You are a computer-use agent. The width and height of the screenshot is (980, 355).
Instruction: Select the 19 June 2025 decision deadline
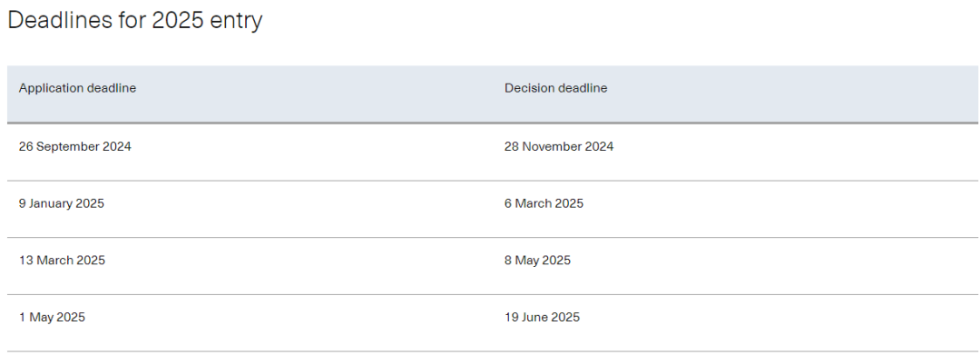tap(542, 318)
